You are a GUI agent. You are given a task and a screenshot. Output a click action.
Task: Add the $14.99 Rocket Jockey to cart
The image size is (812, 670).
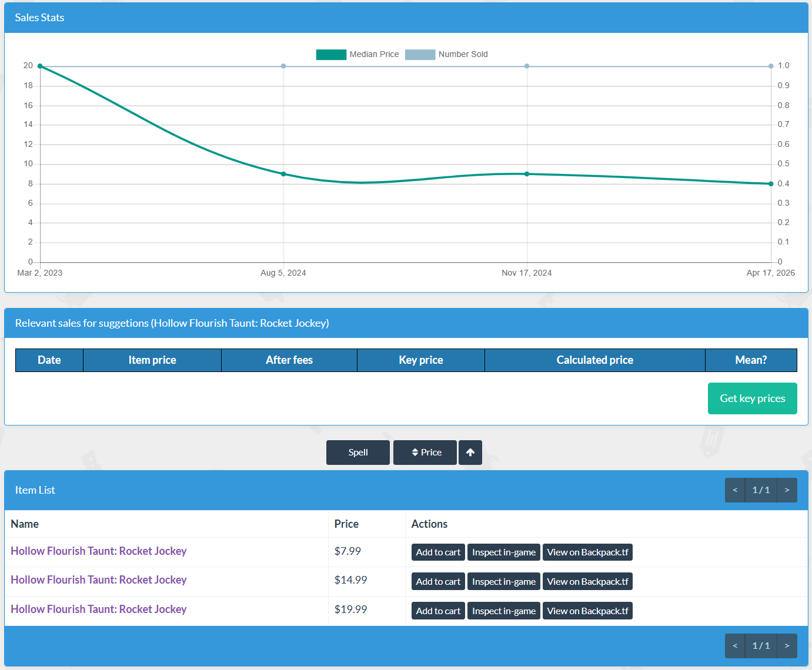438,582
